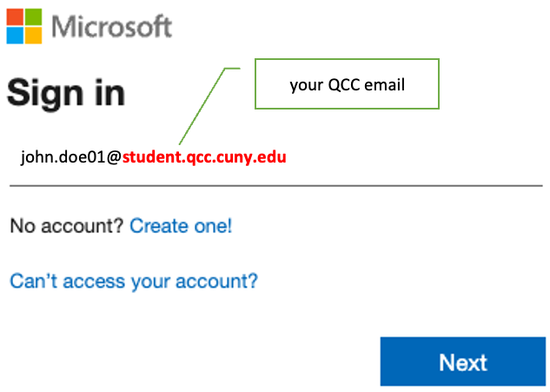Open the 'Create one!' link

click(x=181, y=226)
